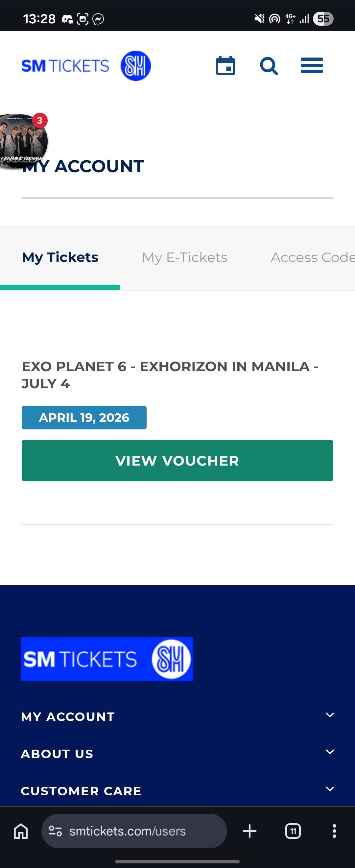Show the open tabs switcher
The height and width of the screenshot is (868, 355).
pyautogui.click(x=293, y=831)
